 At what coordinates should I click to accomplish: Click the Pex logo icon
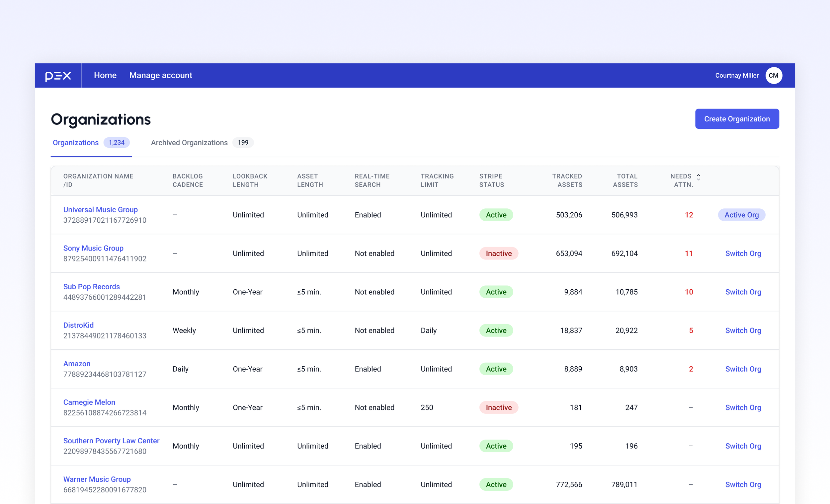pos(58,76)
